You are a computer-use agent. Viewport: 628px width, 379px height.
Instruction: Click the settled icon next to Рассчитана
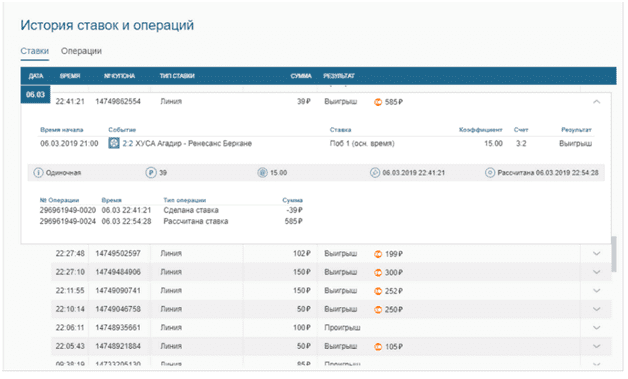[490, 173]
